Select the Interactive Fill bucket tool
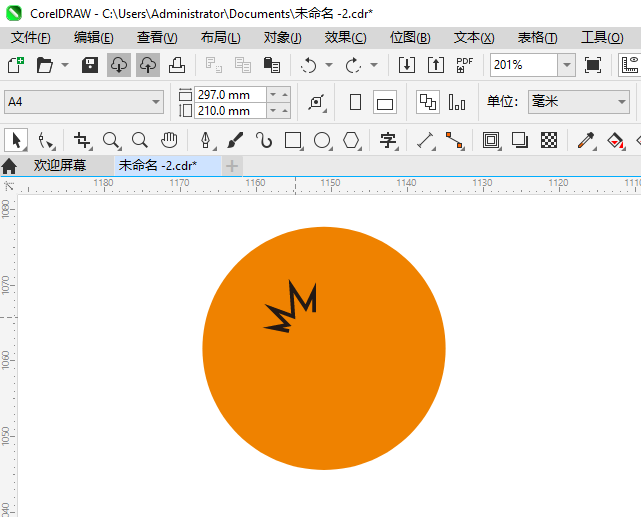The height and width of the screenshot is (517, 641). tap(615, 141)
